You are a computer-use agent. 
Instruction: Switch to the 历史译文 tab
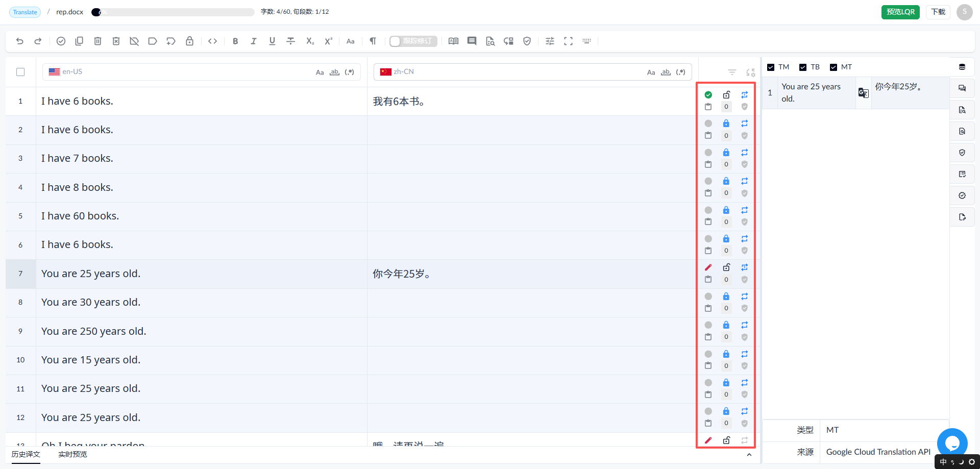(x=26, y=454)
